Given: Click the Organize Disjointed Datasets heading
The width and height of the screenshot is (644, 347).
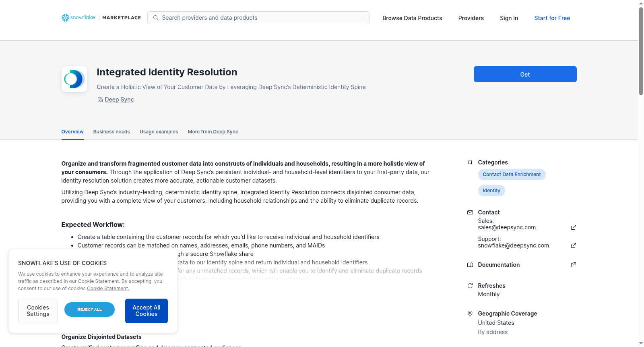Looking at the screenshot, I should click(101, 337).
